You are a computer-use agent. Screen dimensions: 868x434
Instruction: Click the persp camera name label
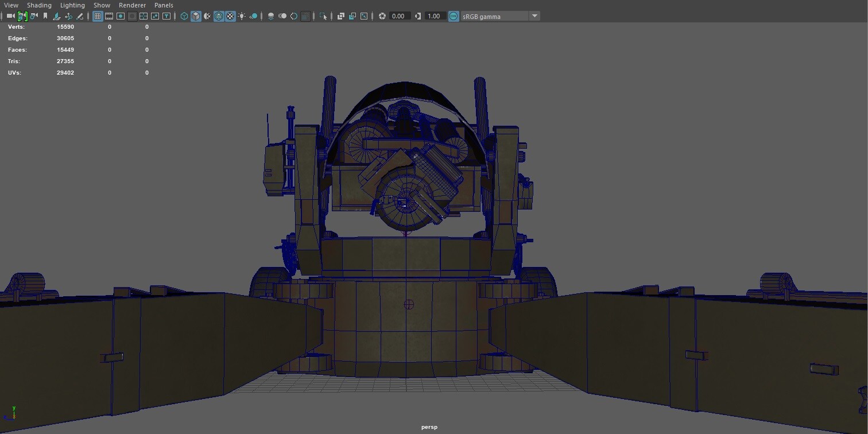[x=429, y=427]
